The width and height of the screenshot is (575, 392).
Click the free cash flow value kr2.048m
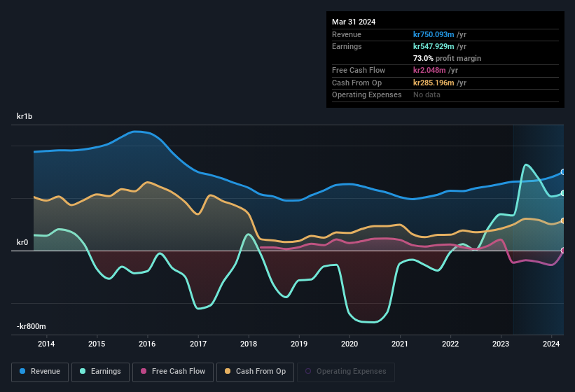(429, 70)
